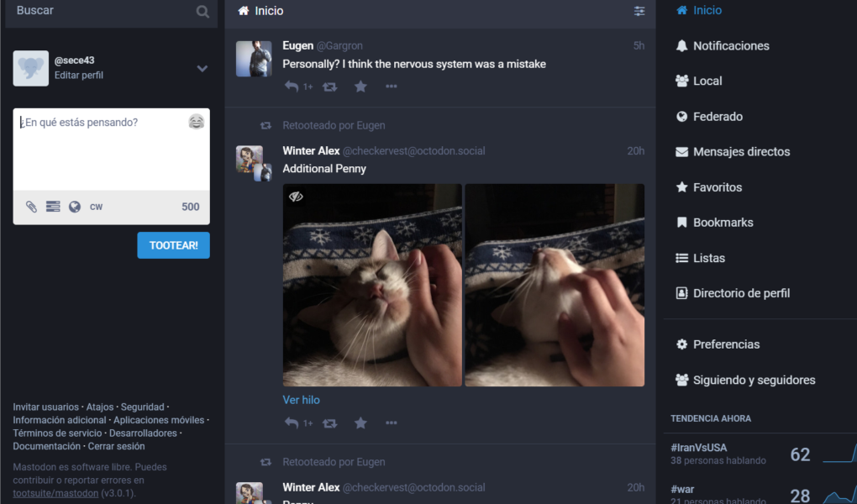Open post privacy globe dropdown
This screenshot has height=504, width=857.
point(75,207)
